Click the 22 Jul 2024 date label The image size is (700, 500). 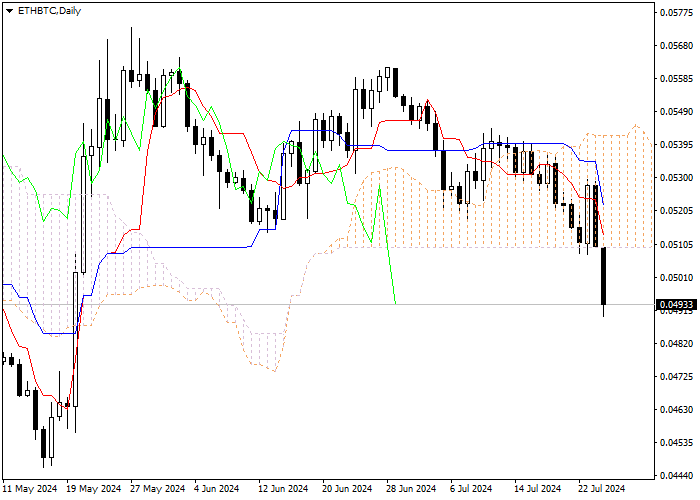tap(602, 489)
